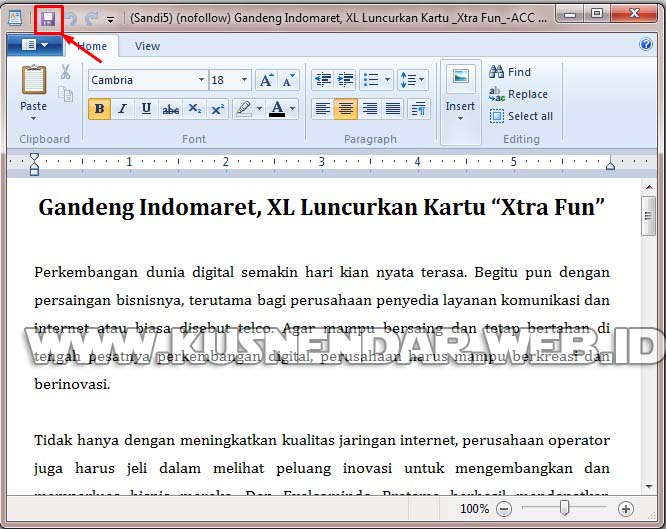Click the vertical scrollbar down arrow
The width and height of the screenshot is (666, 529).
point(649,487)
